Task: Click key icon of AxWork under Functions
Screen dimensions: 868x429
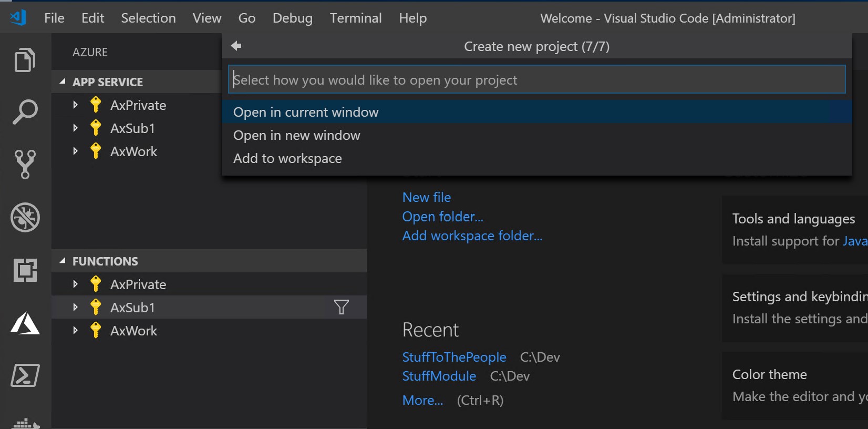Action: 96,330
